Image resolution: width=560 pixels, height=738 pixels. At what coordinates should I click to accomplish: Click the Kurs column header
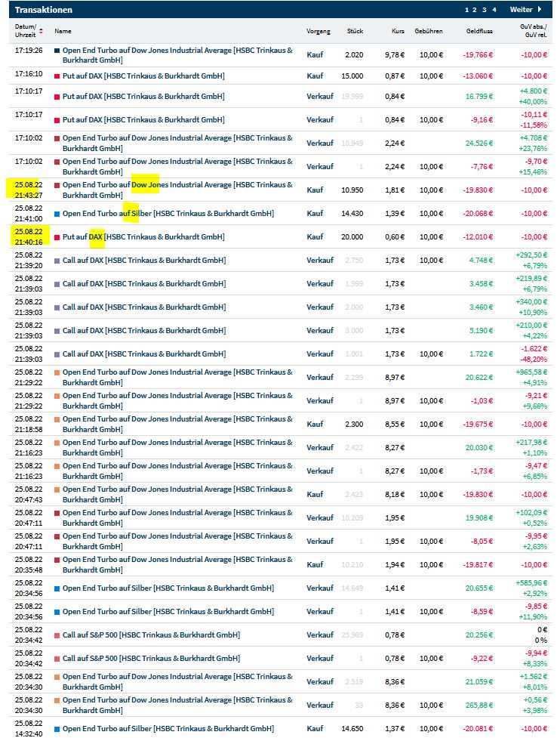coord(398,31)
